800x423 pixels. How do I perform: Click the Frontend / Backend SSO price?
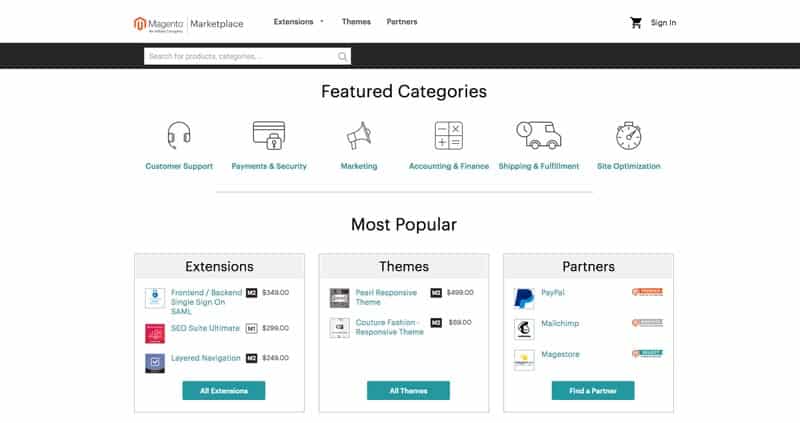(276, 292)
